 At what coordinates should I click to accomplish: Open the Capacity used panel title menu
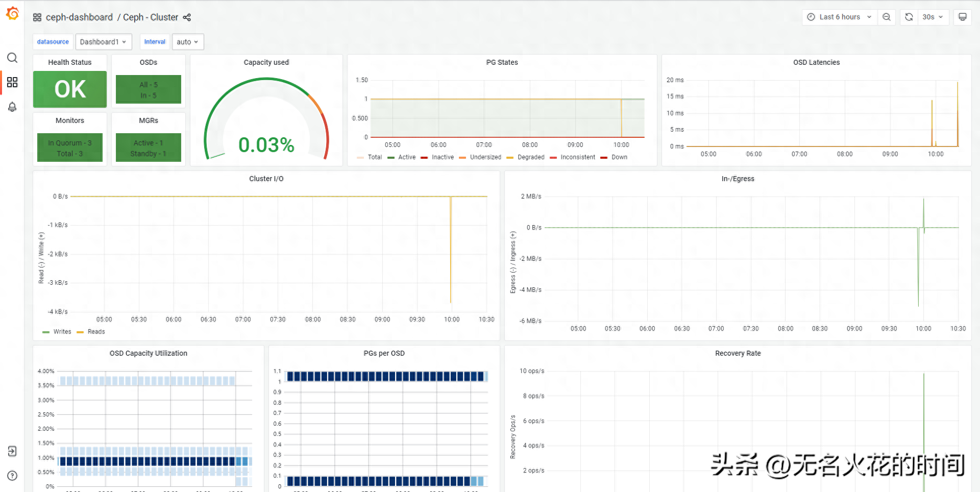click(266, 62)
